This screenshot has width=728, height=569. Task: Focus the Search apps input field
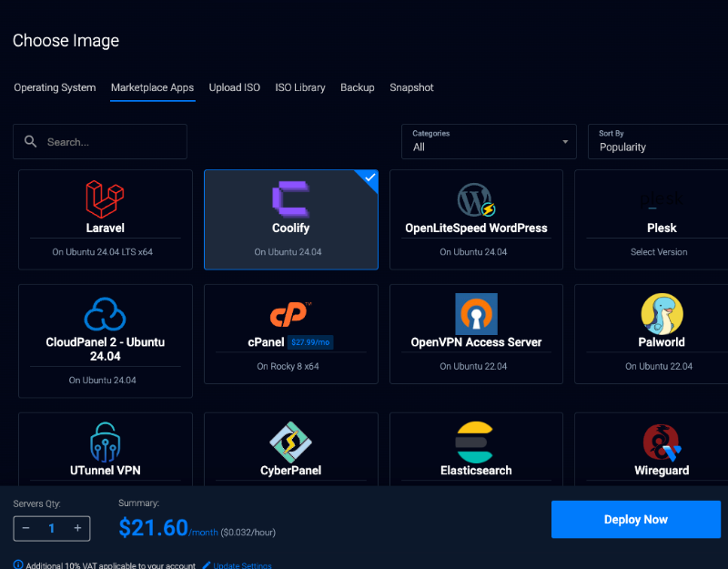pyautogui.click(x=100, y=142)
